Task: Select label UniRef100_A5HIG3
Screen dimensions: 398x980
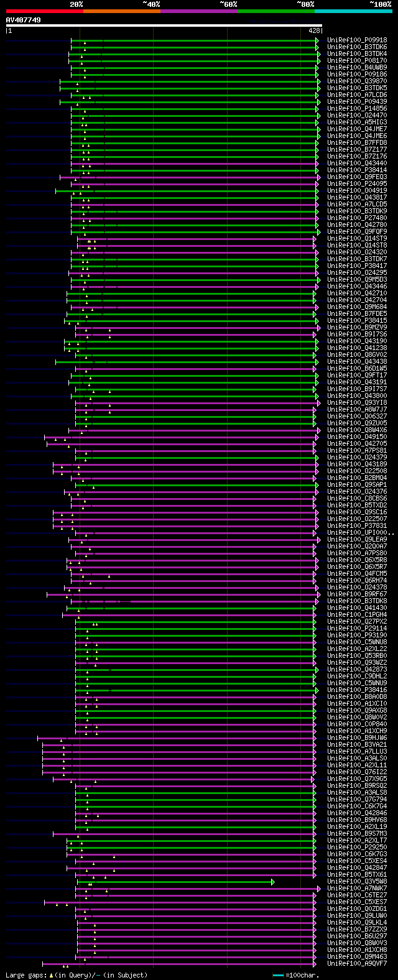Action: pyautogui.click(x=357, y=122)
